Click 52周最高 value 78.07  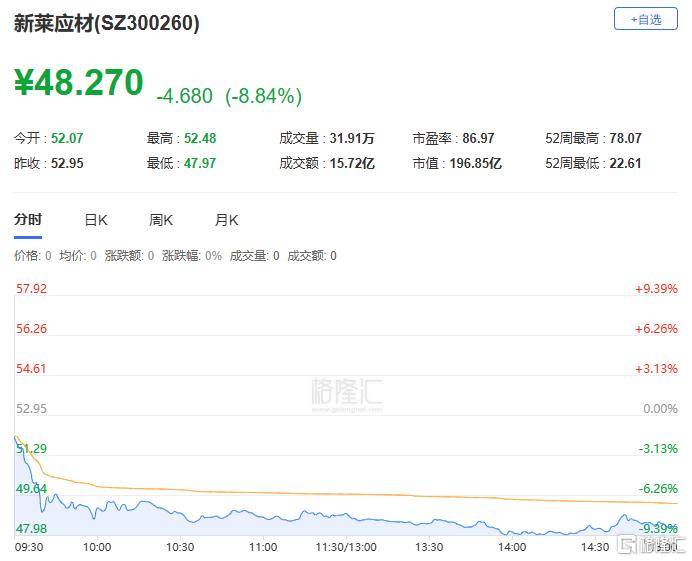[625, 138]
